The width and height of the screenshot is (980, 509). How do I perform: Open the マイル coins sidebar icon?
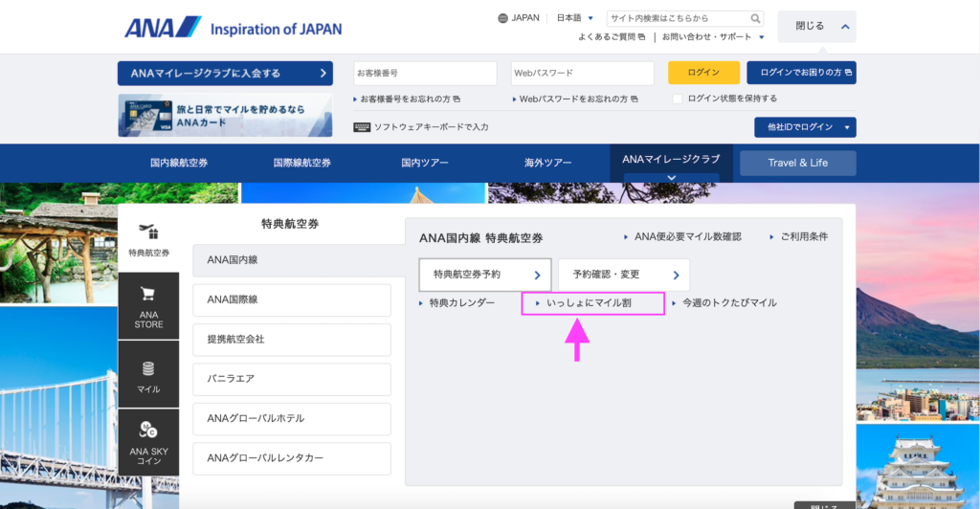pos(148,375)
